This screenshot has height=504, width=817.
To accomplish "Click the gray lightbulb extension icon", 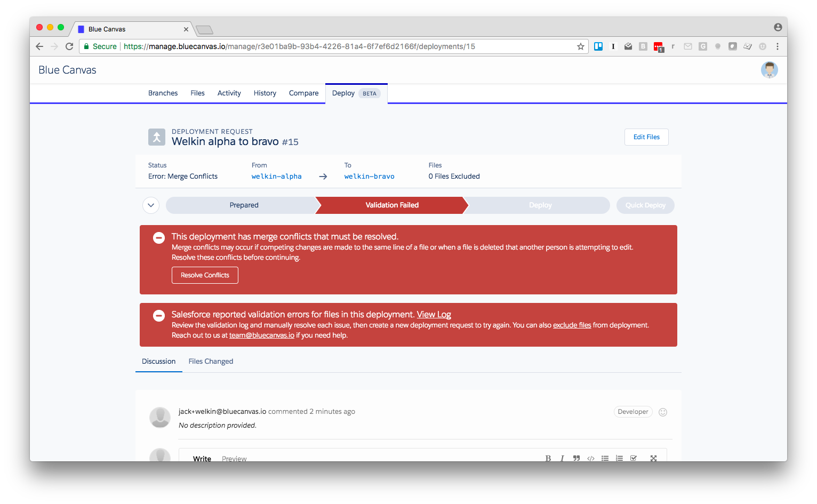I will tap(718, 46).
